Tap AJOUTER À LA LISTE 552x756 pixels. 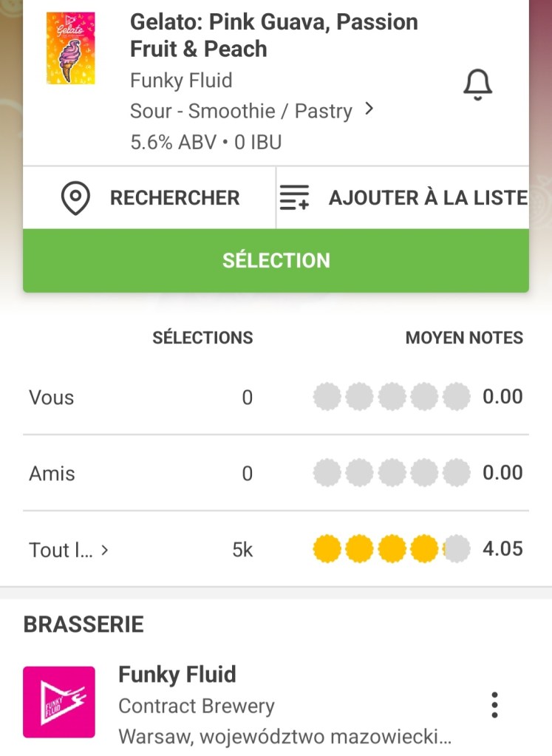click(428, 198)
